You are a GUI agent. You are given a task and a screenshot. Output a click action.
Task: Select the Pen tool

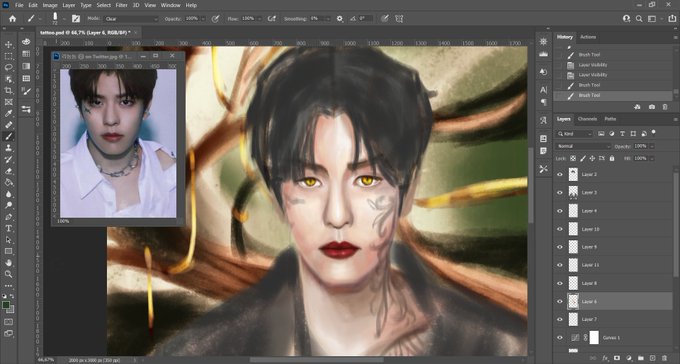pyautogui.click(x=8, y=216)
